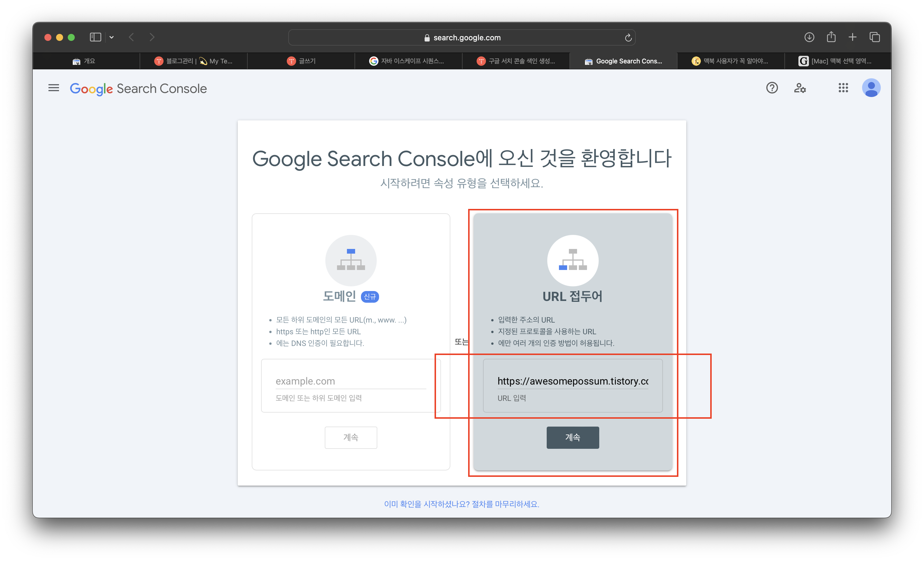
Task: Click the 신규 badge next to 도메인
Action: [370, 297]
